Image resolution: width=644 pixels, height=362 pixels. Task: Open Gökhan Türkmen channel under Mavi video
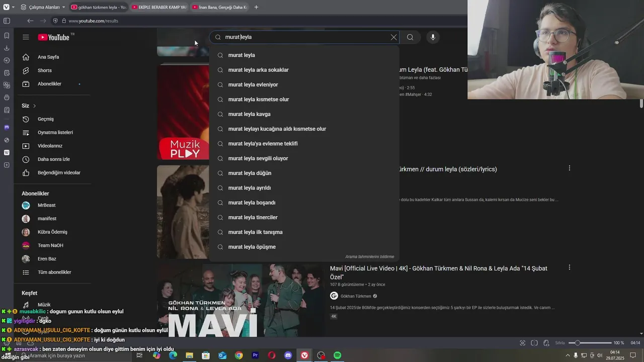tap(356, 296)
